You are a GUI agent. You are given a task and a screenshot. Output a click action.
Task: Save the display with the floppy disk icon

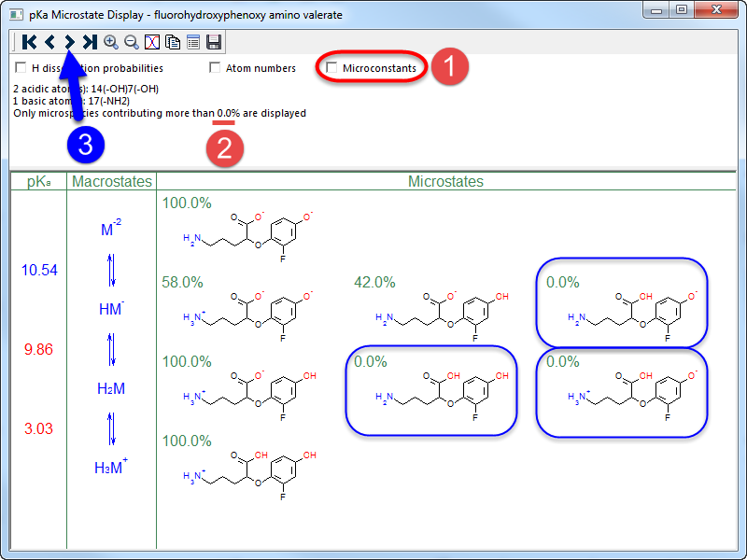coord(214,42)
